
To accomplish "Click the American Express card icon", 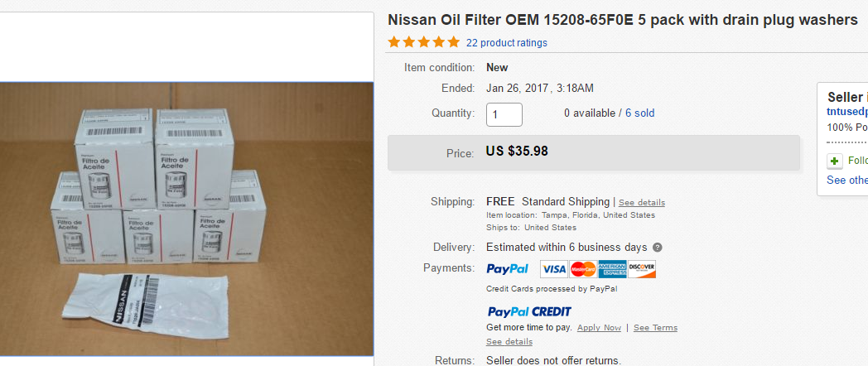I will (x=613, y=269).
